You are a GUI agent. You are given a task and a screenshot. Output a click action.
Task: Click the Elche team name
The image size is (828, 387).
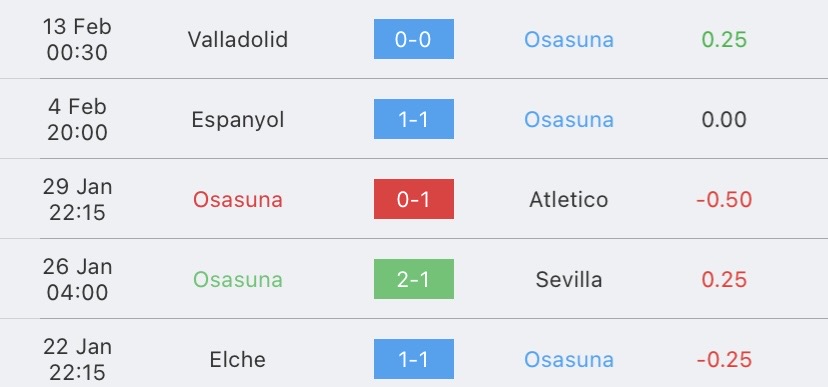238,360
